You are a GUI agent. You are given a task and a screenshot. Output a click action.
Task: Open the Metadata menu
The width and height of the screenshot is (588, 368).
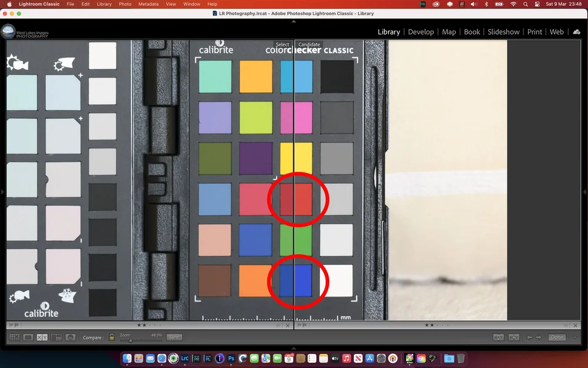[148, 4]
